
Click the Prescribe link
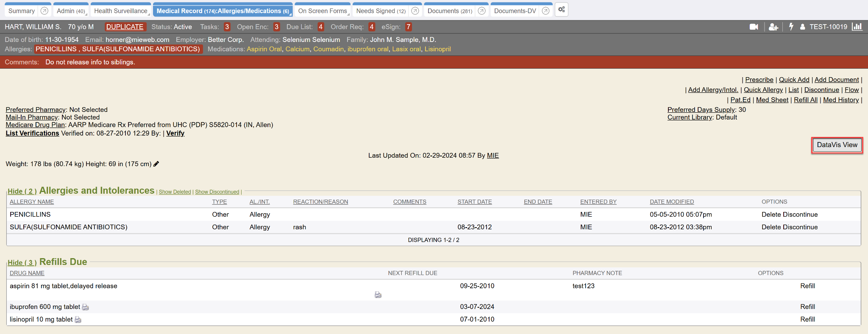(759, 80)
